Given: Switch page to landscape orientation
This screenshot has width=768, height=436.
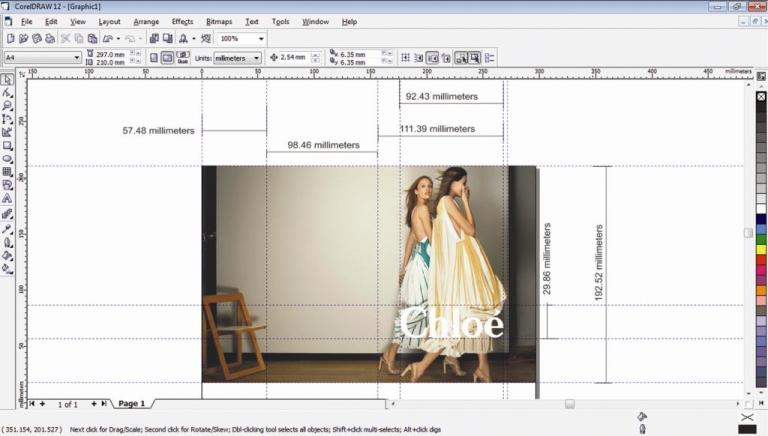Looking at the screenshot, I should [x=167, y=58].
